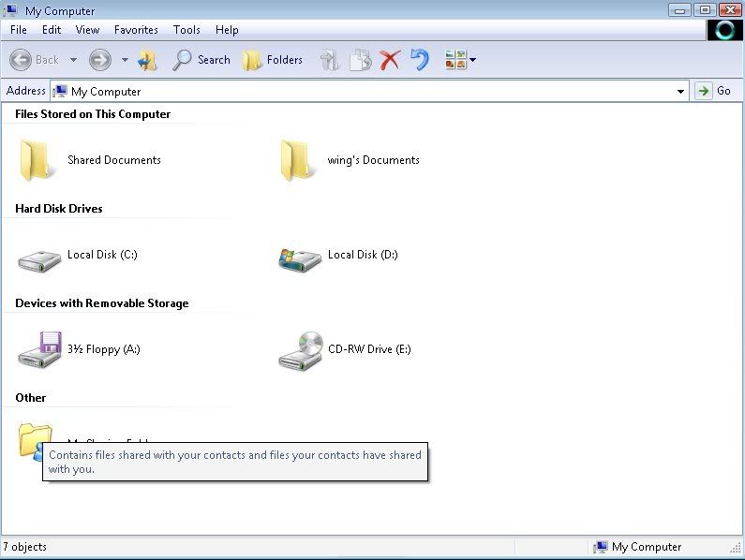This screenshot has height=560, width=745.
Task: Open the Views dropdown button
Action: [461, 60]
